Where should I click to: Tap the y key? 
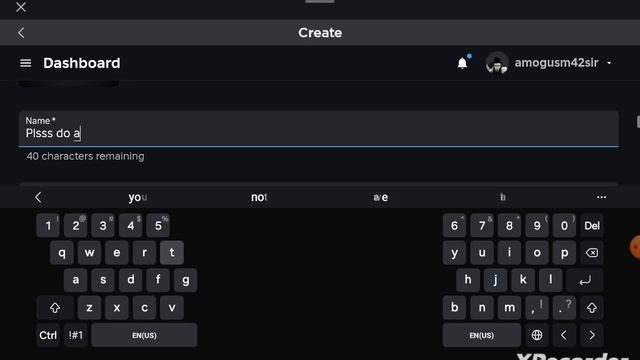(x=454, y=253)
